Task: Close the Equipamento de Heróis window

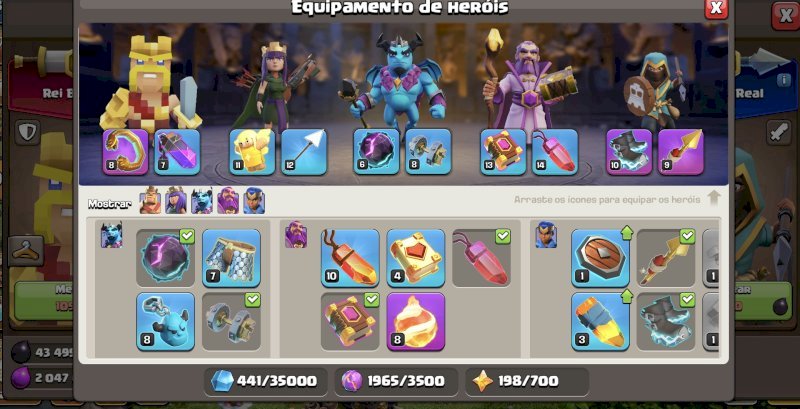Action: pyautogui.click(x=716, y=8)
